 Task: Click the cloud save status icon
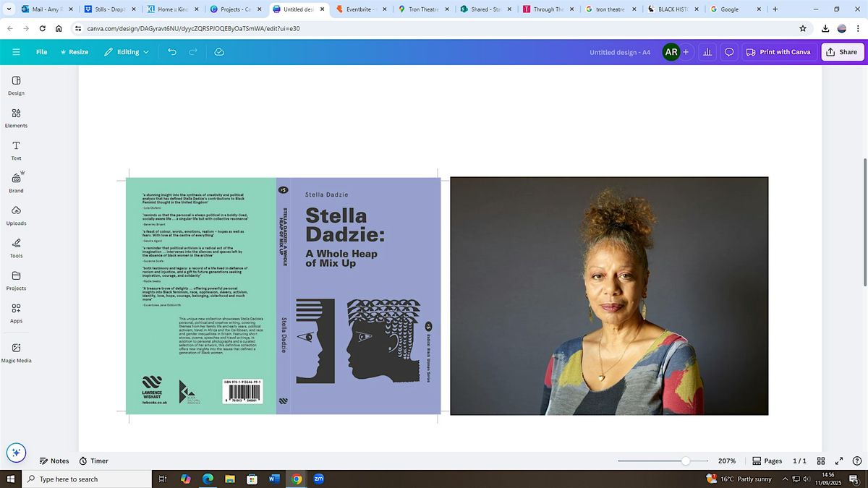point(219,52)
